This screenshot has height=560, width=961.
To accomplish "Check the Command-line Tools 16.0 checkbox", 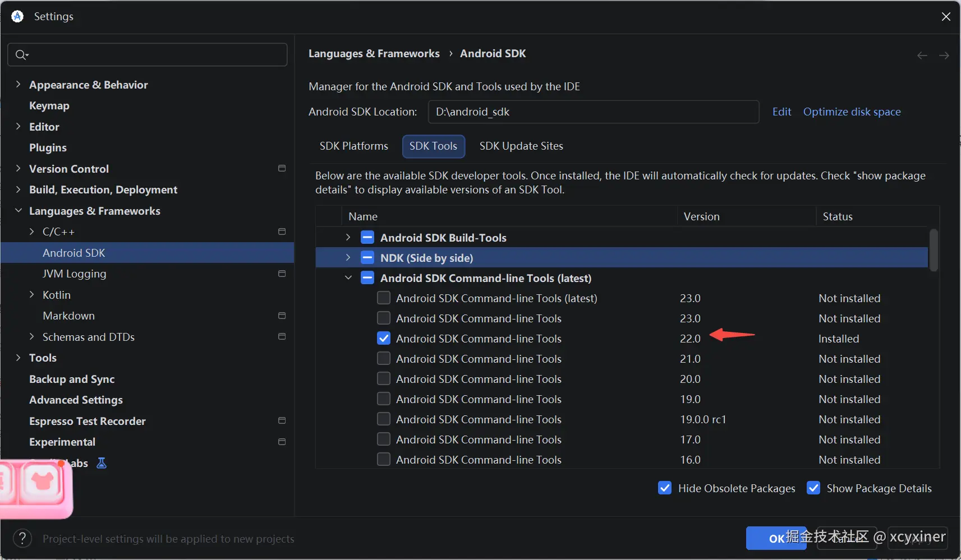I will 384,460.
